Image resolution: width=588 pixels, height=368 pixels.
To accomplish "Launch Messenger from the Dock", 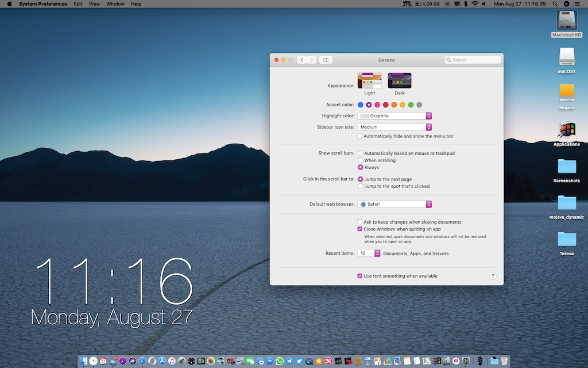I will click(270, 361).
